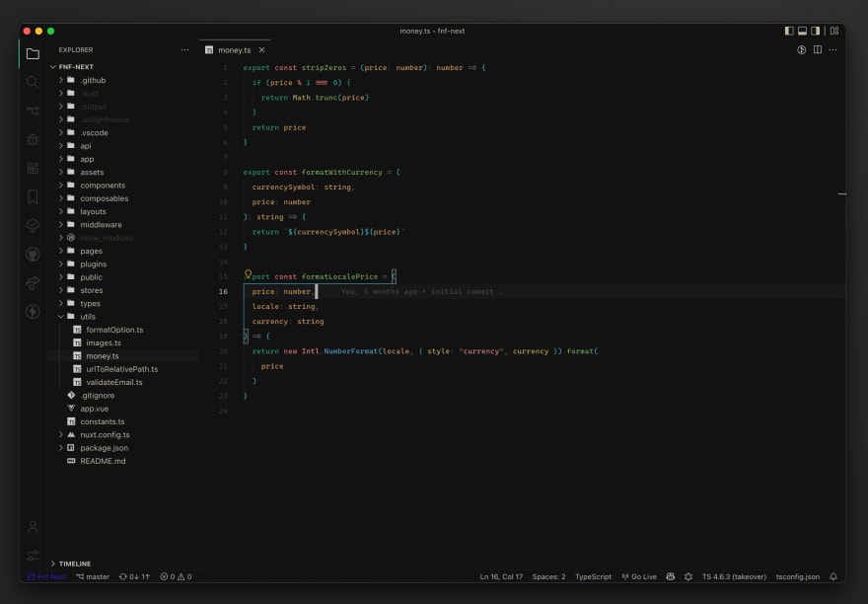This screenshot has height=604, width=868.
Task: Open editor more actions ellipsis
Action: [x=832, y=50]
